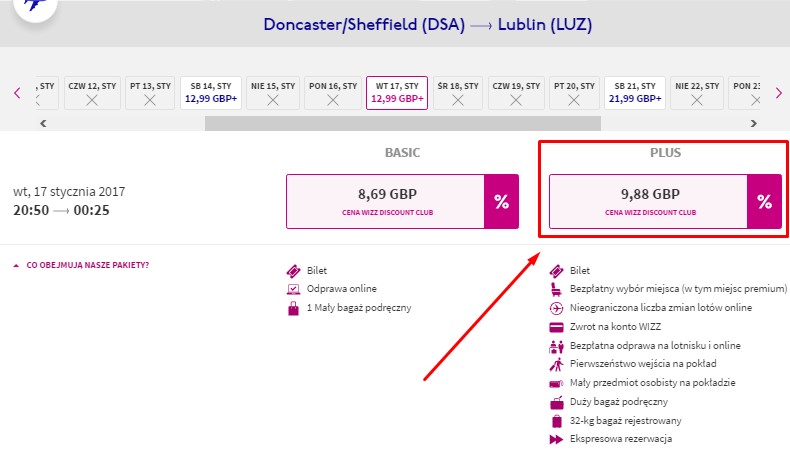The image size is (790, 459).
Task: Collapse 'Co obejmują nasze pakiety?' section
Action: pyautogui.click(x=81, y=265)
